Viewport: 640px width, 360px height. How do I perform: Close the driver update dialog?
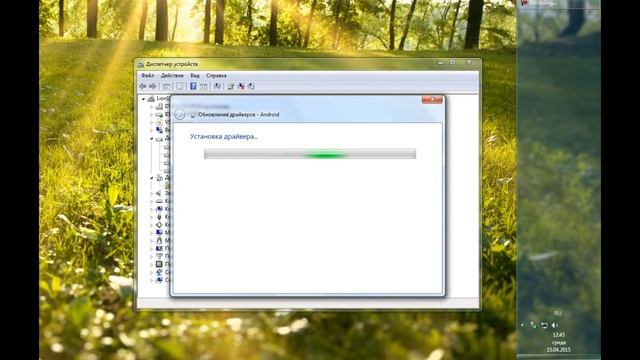[432, 100]
